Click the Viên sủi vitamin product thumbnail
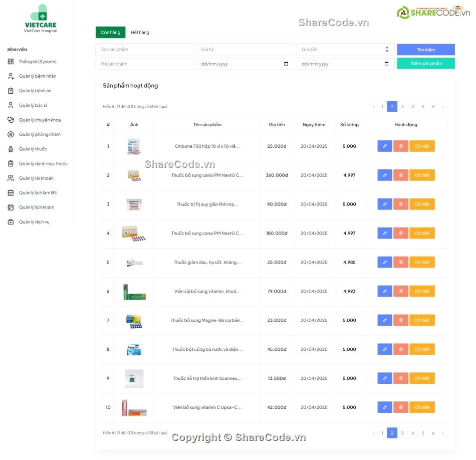 pyautogui.click(x=134, y=292)
